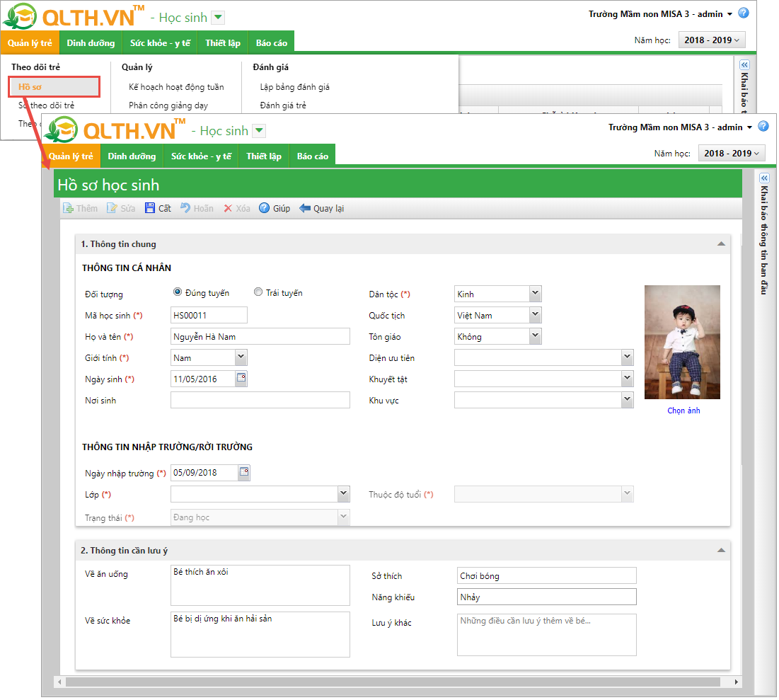Open the Tôn giáo dropdown
The width and height of the screenshot is (779, 700).
point(535,337)
